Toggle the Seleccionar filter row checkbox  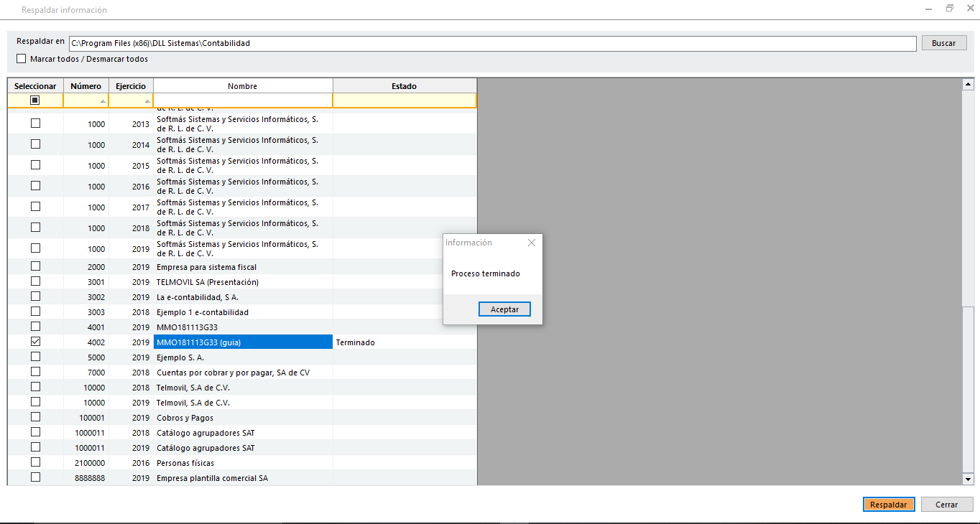(35, 100)
